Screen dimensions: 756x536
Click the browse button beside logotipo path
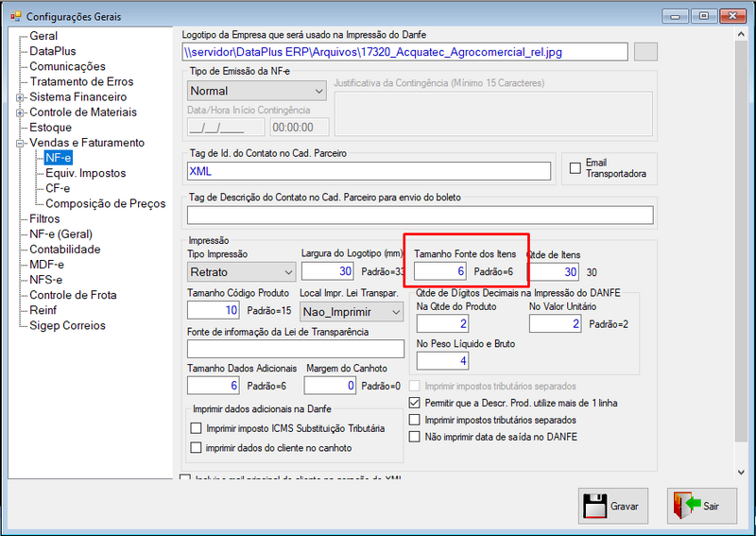click(x=645, y=52)
